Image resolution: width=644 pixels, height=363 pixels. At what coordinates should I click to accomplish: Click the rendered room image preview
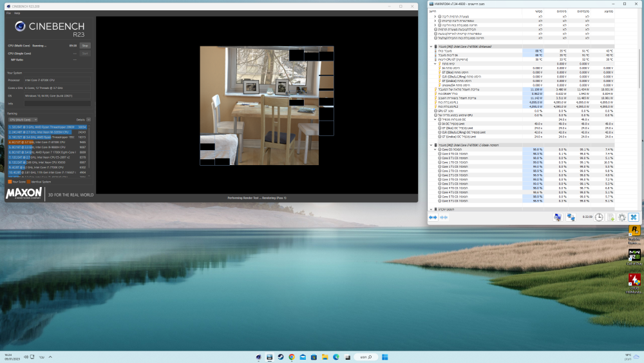tap(267, 106)
